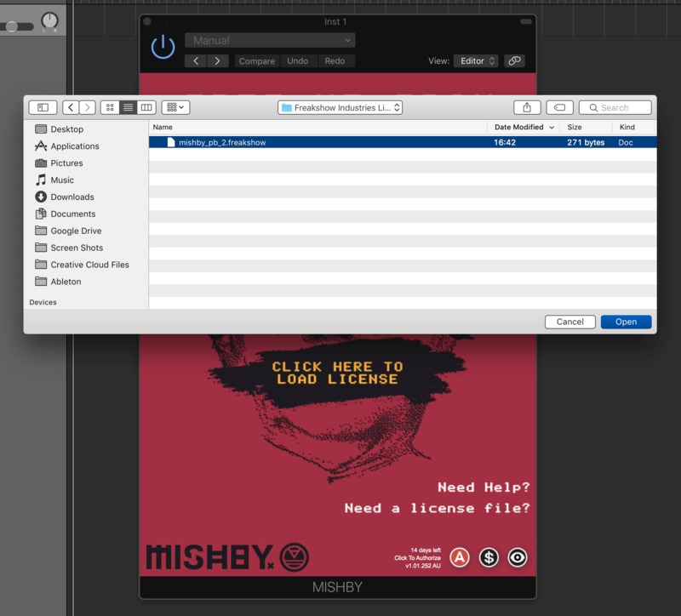681x616 pixels.
Task: Adjust the track pan knob
Action: pyautogui.click(x=49, y=20)
